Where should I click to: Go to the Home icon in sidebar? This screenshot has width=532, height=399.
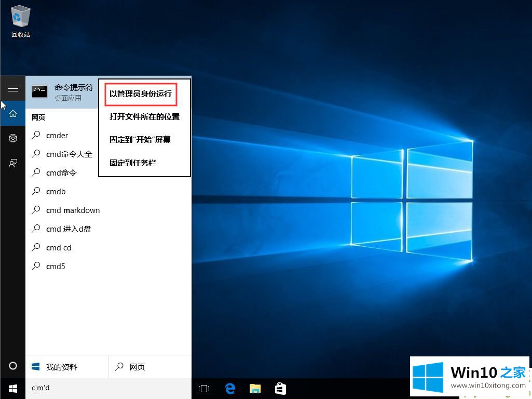(x=13, y=113)
